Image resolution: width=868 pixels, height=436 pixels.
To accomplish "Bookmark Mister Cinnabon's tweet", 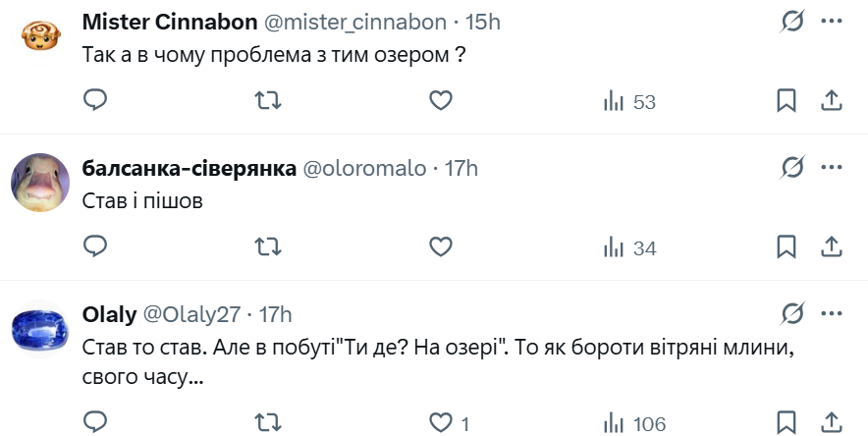I will pyautogui.click(x=787, y=100).
